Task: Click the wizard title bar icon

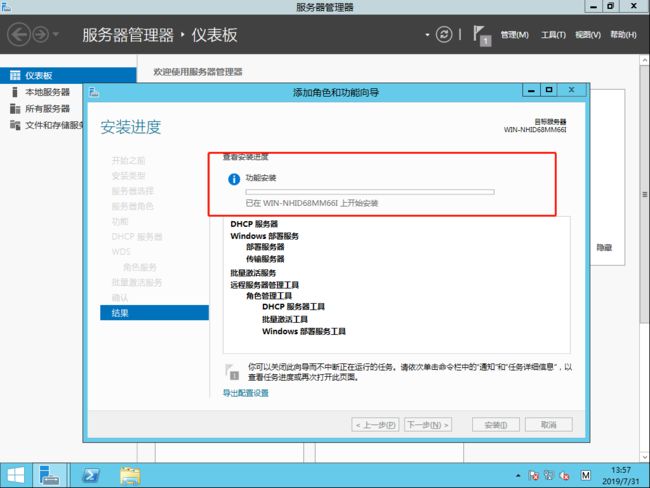Action: tap(94, 92)
